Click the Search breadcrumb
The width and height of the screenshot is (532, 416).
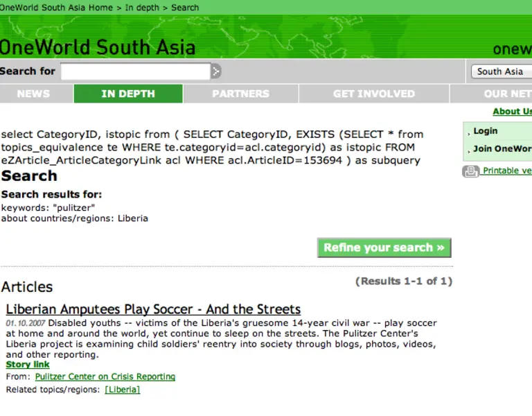[185, 8]
